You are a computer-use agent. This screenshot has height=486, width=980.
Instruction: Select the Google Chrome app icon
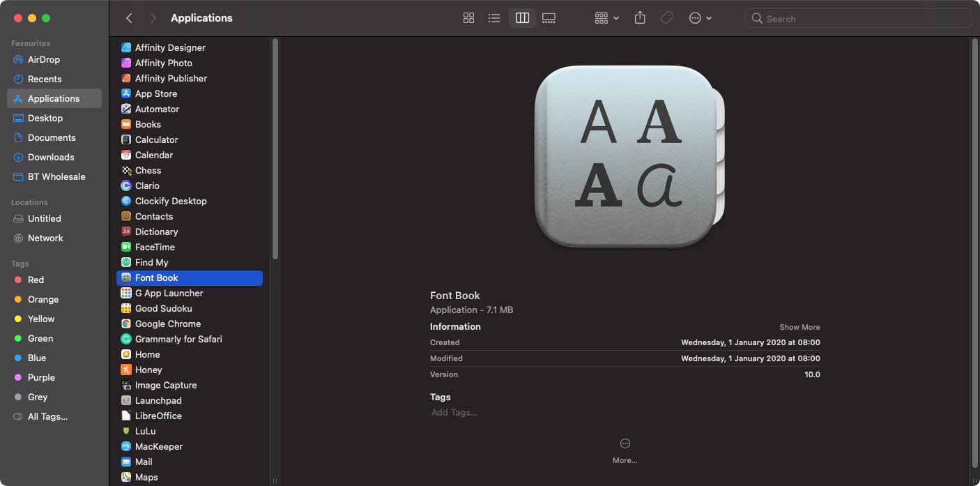pos(126,324)
